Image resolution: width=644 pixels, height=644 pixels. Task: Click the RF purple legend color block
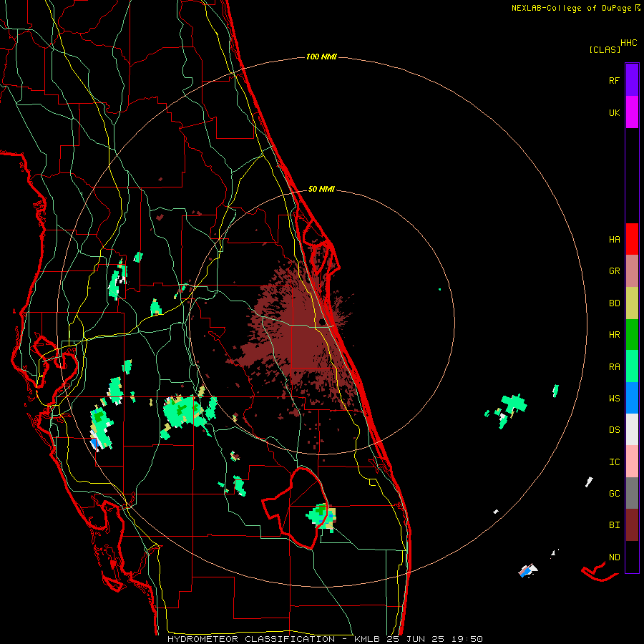[632, 80]
